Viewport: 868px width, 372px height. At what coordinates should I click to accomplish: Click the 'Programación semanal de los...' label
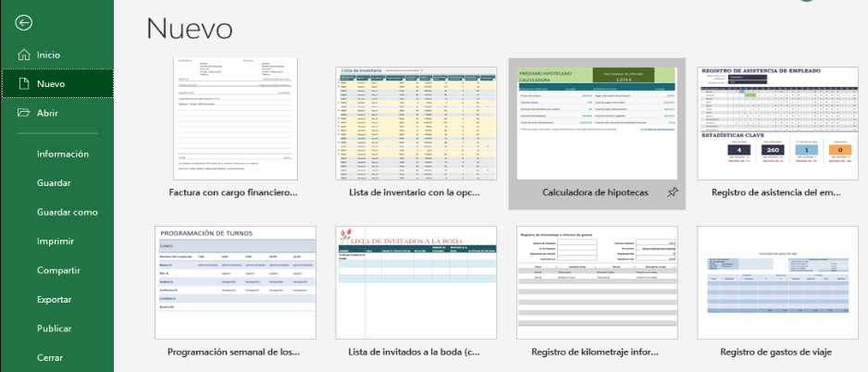(x=233, y=352)
